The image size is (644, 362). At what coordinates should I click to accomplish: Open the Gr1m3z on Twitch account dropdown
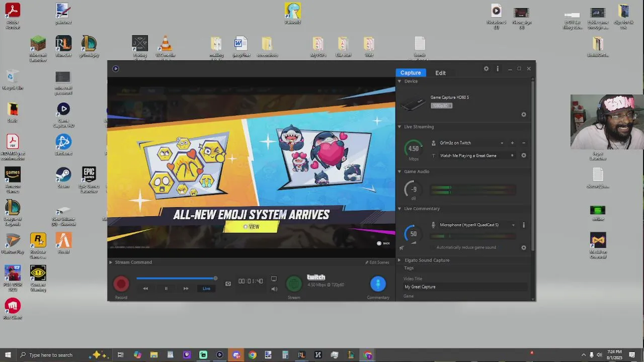[x=502, y=143]
